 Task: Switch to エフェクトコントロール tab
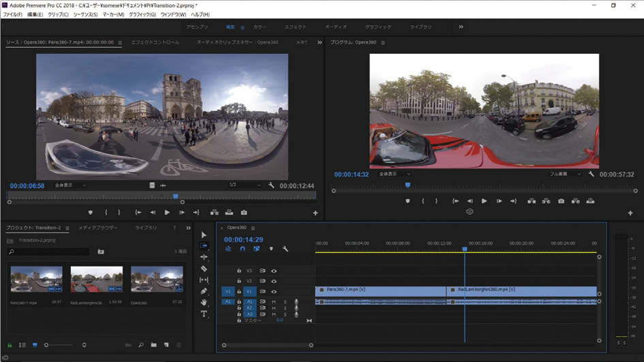point(155,42)
